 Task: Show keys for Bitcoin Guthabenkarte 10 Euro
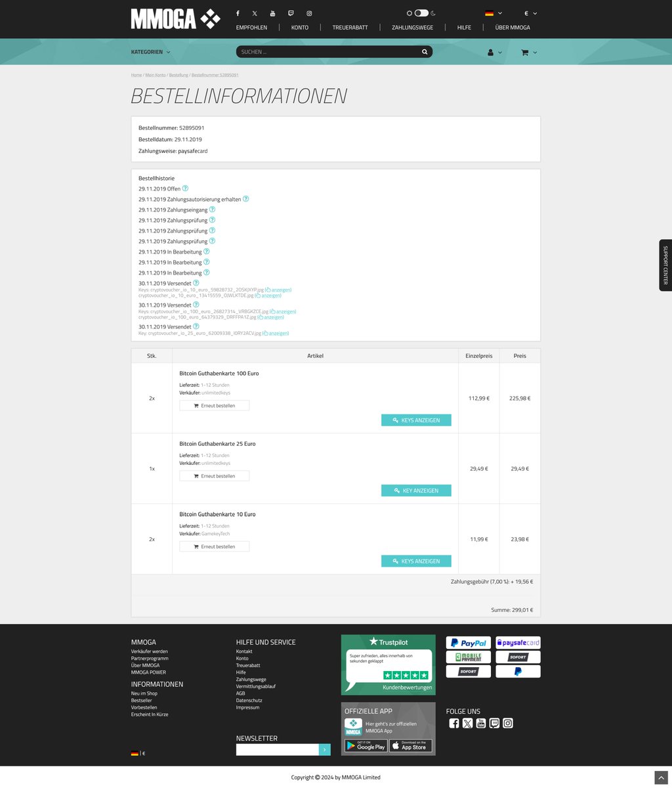[x=416, y=561]
